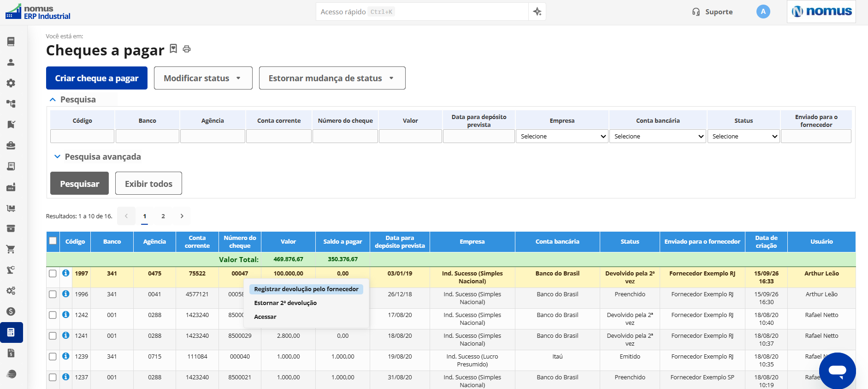Open the AI sparkle icon in quick access
This screenshot has height=389, width=868.
pos(537,12)
